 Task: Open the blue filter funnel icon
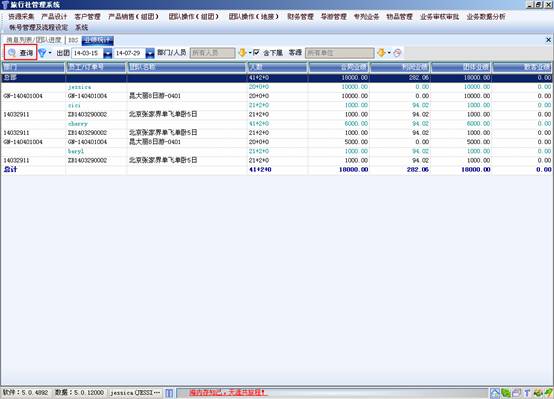pyautogui.click(x=42, y=53)
